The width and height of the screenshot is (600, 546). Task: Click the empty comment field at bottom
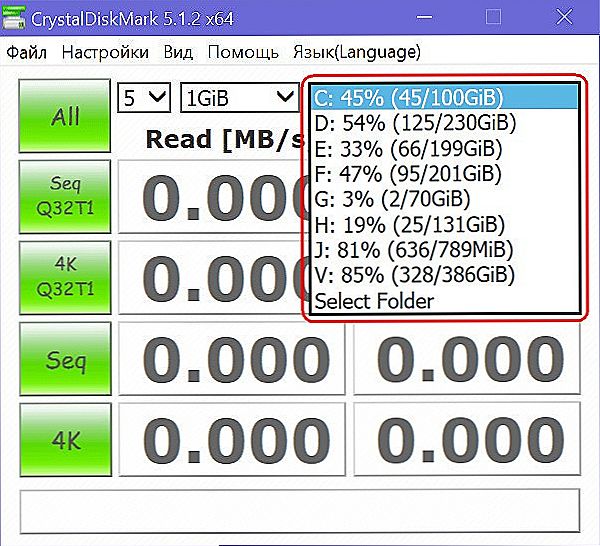300,511
